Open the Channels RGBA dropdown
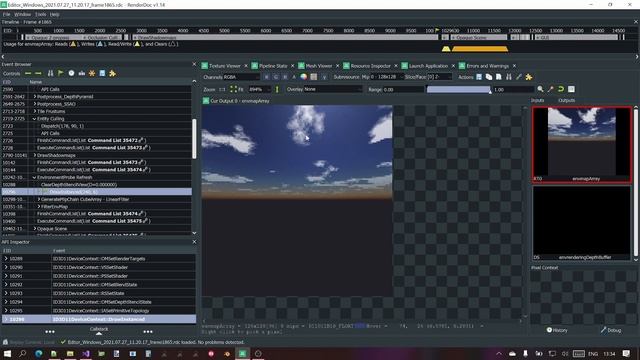Image resolution: width=640 pixels, height=360 pixels. tap(241, 77)
